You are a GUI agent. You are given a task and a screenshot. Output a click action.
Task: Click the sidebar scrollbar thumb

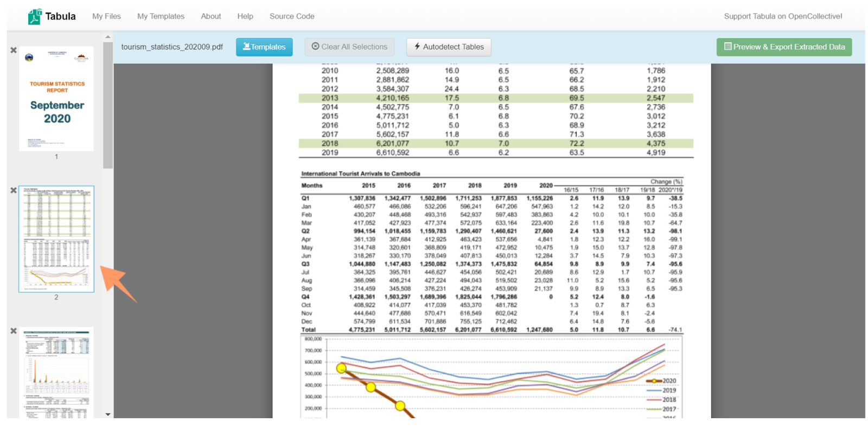click(x=108, y=105)
